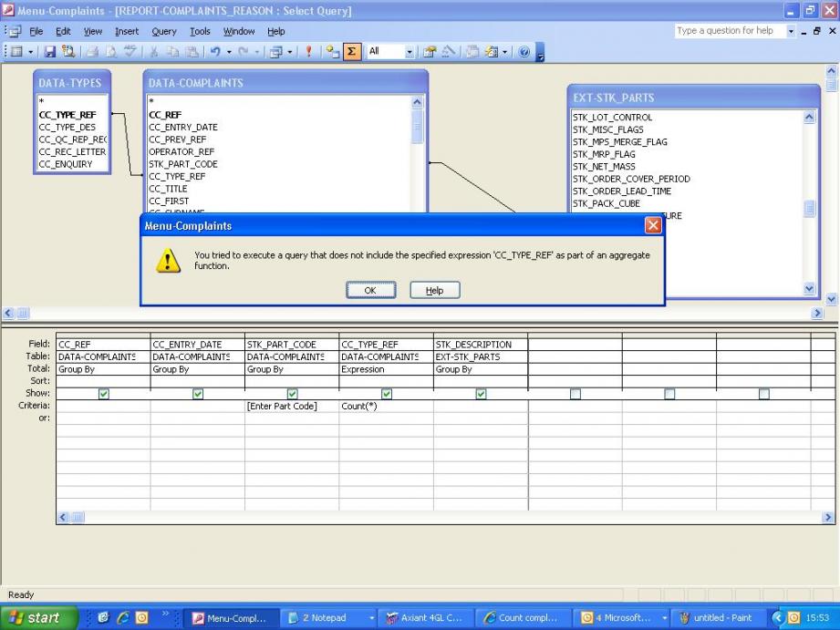Open the Query menu
840x630 pixels.
click(164, 31)
